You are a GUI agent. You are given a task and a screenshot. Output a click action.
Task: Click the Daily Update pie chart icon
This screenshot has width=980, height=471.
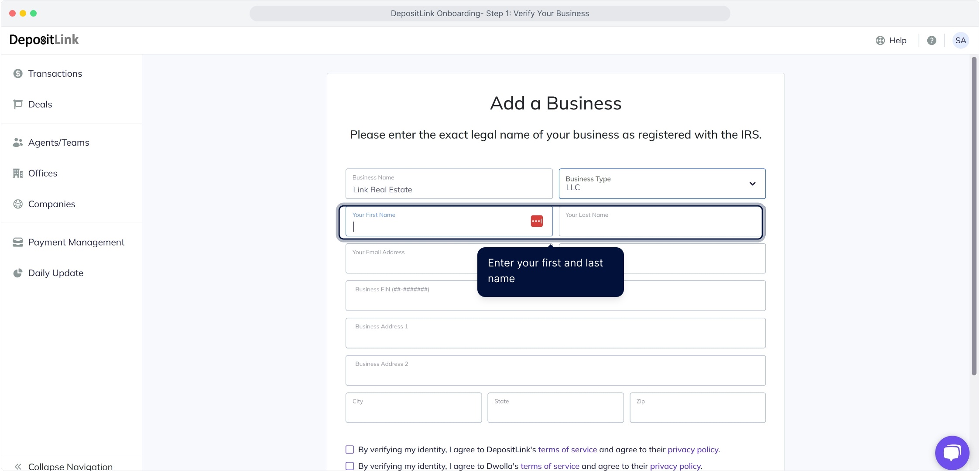[18, 273]
